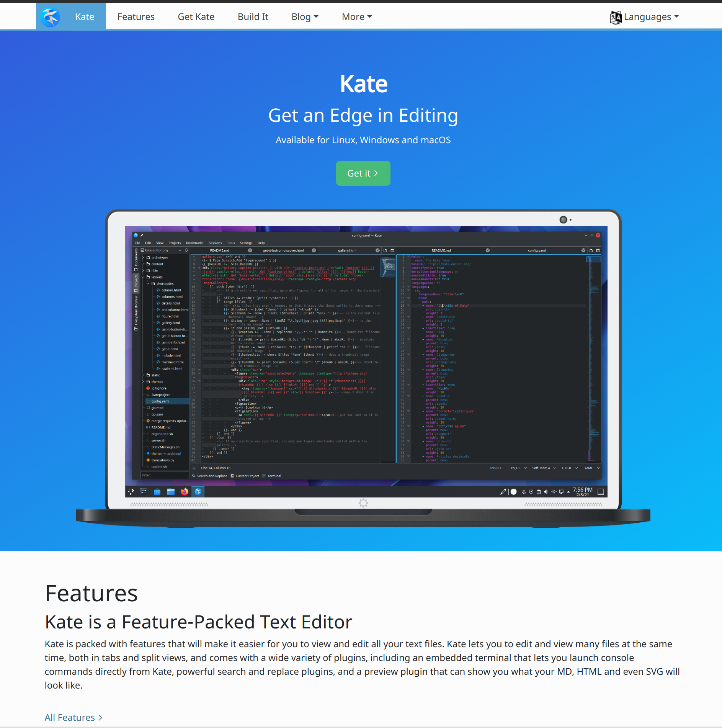
Task: Click the right editor minimap scrollbar
Action: [x=593, y=359]
